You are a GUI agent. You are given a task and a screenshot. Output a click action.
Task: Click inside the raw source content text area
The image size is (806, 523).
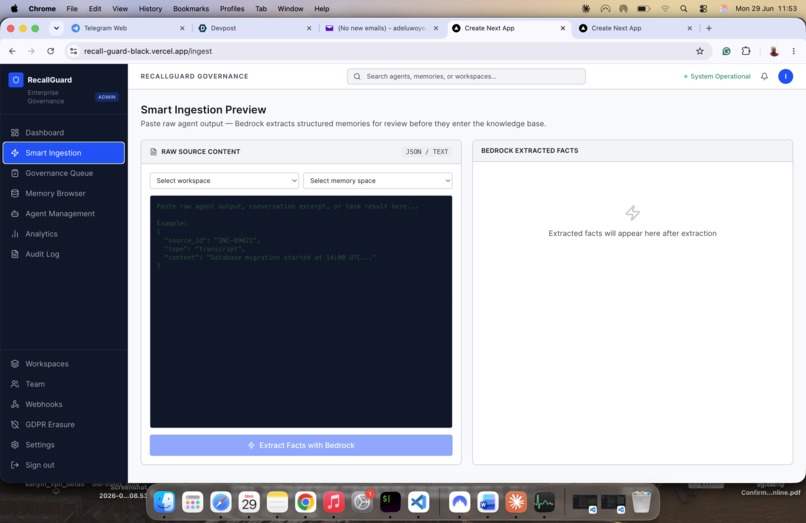(301, 312)
